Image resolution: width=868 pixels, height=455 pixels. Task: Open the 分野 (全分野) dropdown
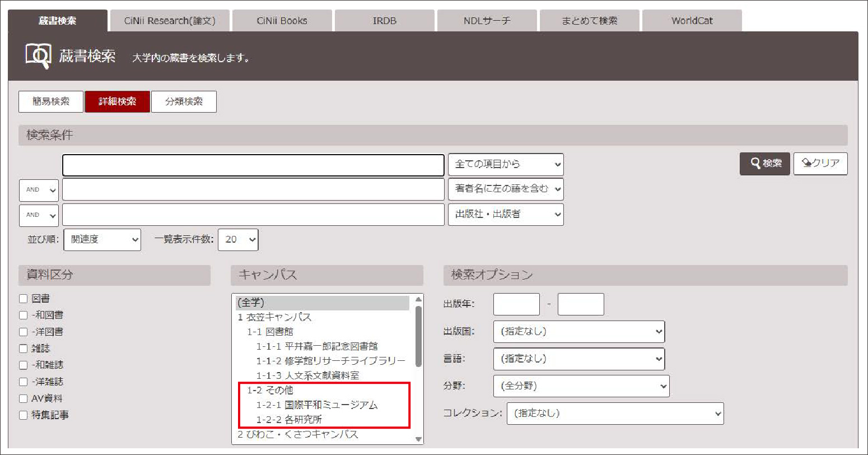coord(581,386)
